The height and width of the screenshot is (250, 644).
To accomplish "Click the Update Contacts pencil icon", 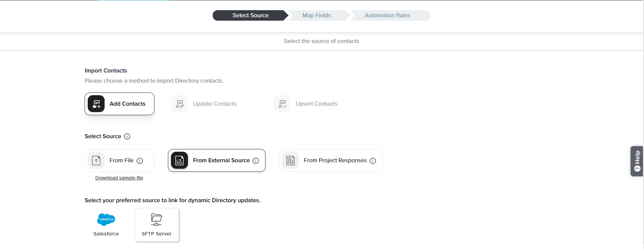I will (x=179, y=104).
